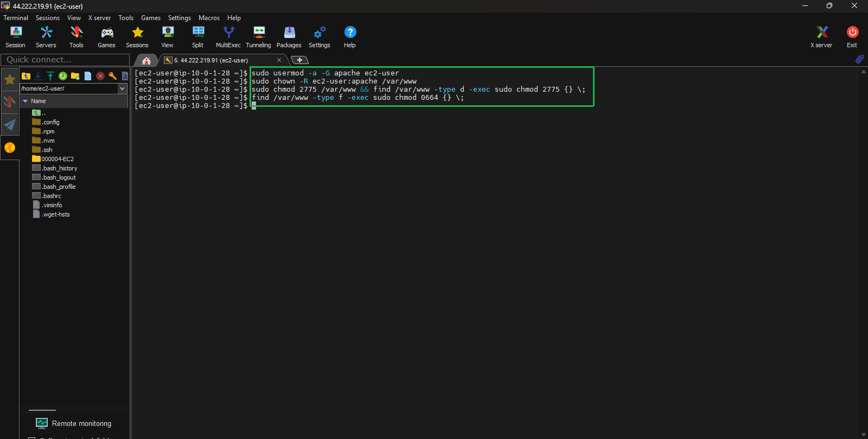The width and height of the screenshot is (868, 439).
Task: Open the new tab plus button
Action: click(x=299, y=60)
